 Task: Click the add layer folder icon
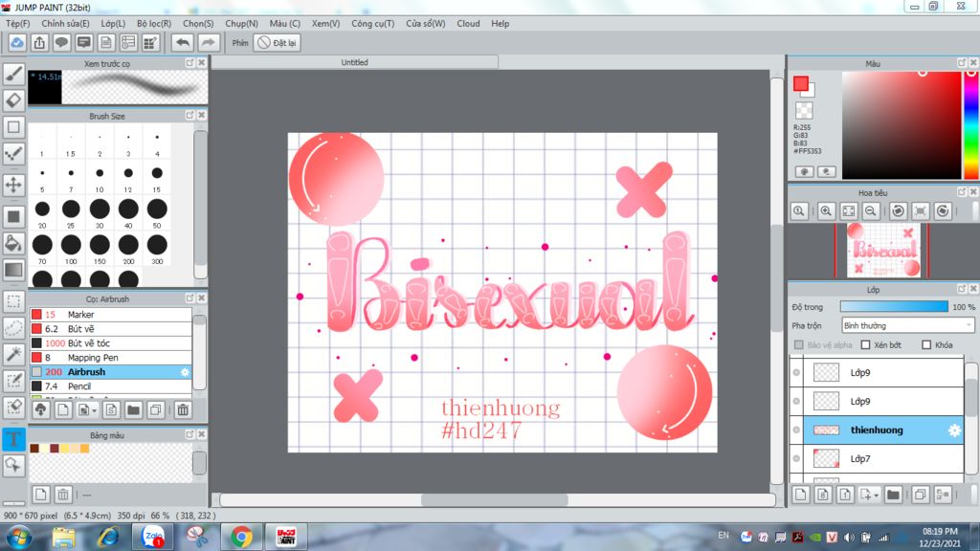coord(893,495)
